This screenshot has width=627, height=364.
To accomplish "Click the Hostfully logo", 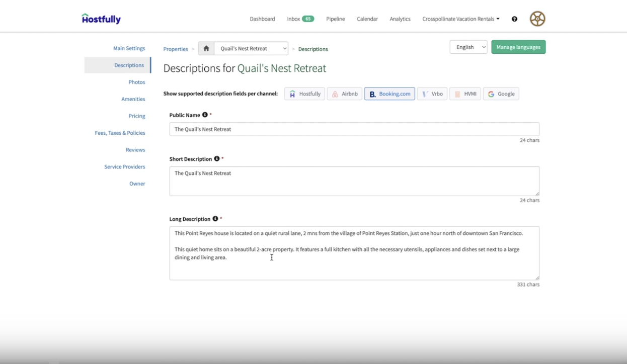I will 101,19.
